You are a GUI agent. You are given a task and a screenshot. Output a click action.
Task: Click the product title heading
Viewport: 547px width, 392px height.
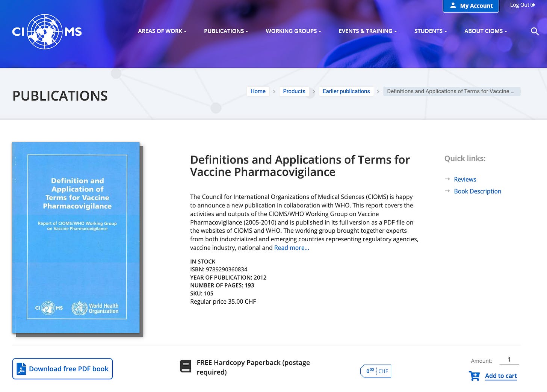point(300,166)
